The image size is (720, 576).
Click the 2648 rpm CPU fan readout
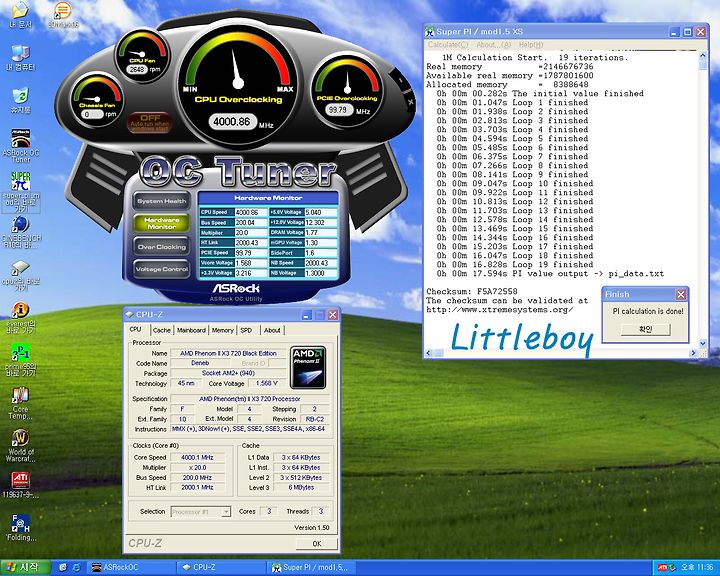point(137,69)
